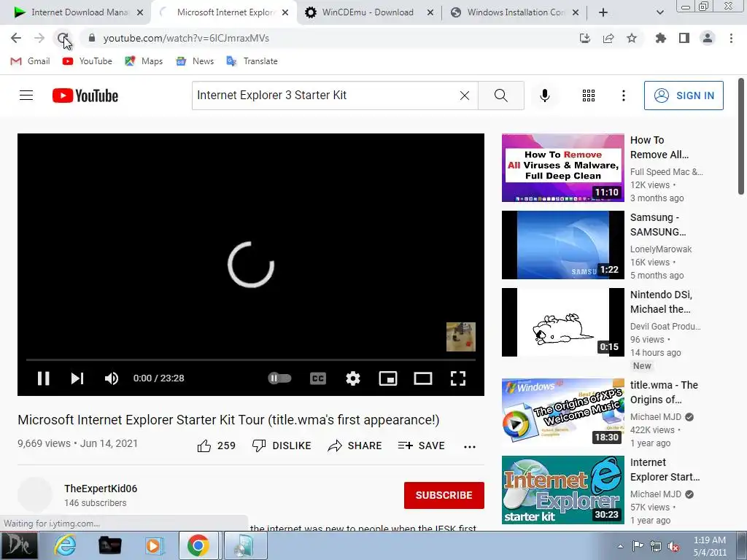Image resolution: width=747 pixels, height=560 pixels.
Task: Show hidden tray icons arrow
Action: 620,545
